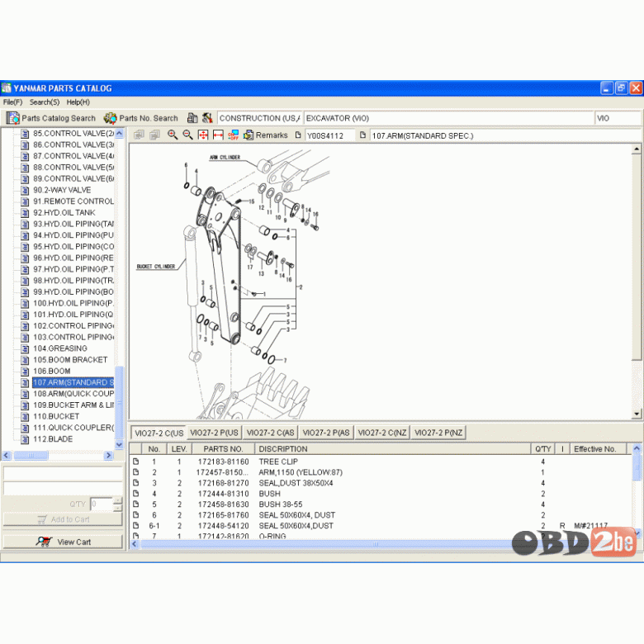
Task: Switch to the VIO27-2 C(US tab
Action: [159, 433]
